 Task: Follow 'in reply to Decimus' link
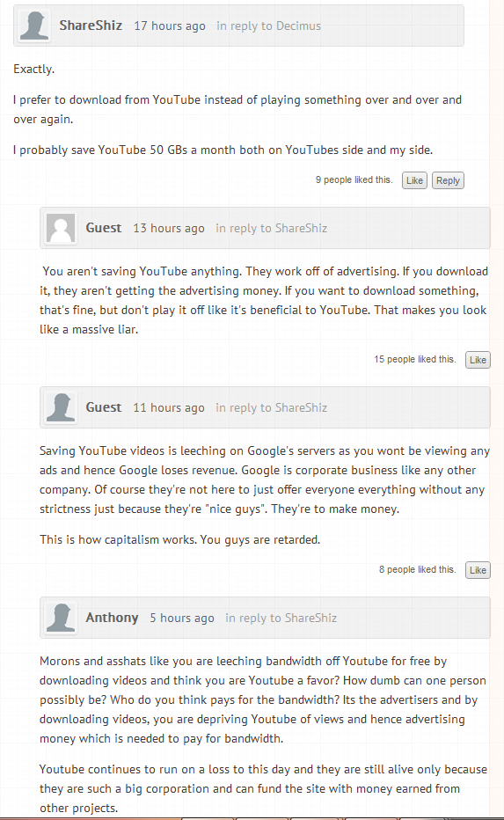[x=269, y=26]
